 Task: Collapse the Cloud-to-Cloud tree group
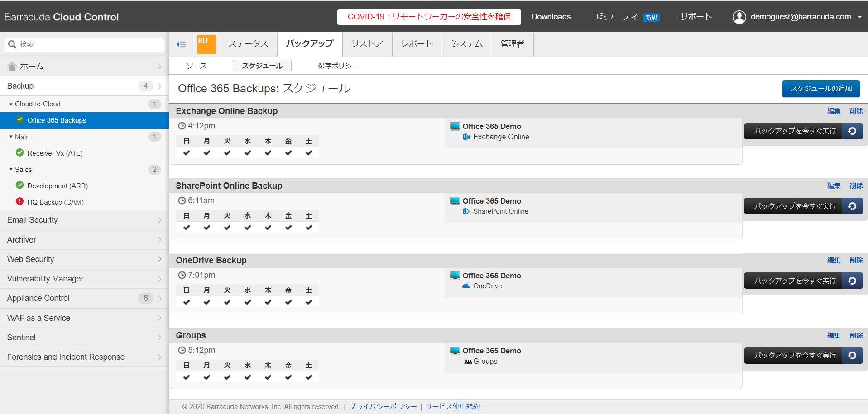[x=11, y=104]
